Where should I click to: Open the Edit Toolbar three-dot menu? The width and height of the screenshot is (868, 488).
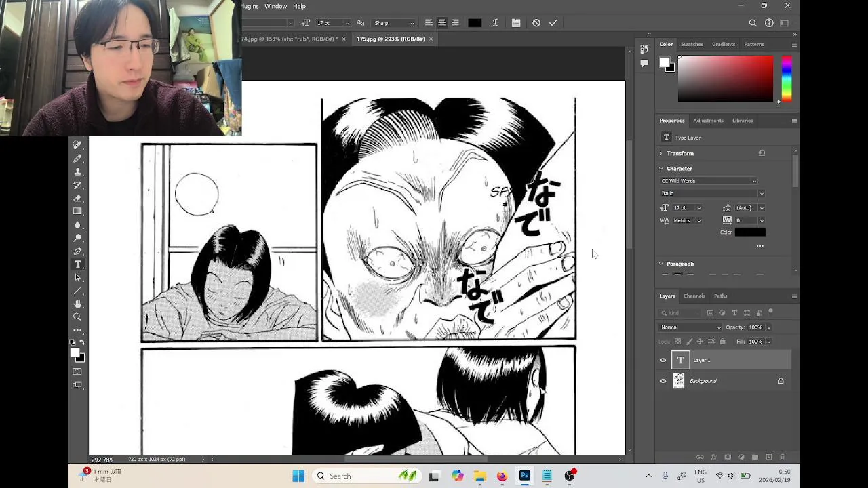[x=77, y=330]
